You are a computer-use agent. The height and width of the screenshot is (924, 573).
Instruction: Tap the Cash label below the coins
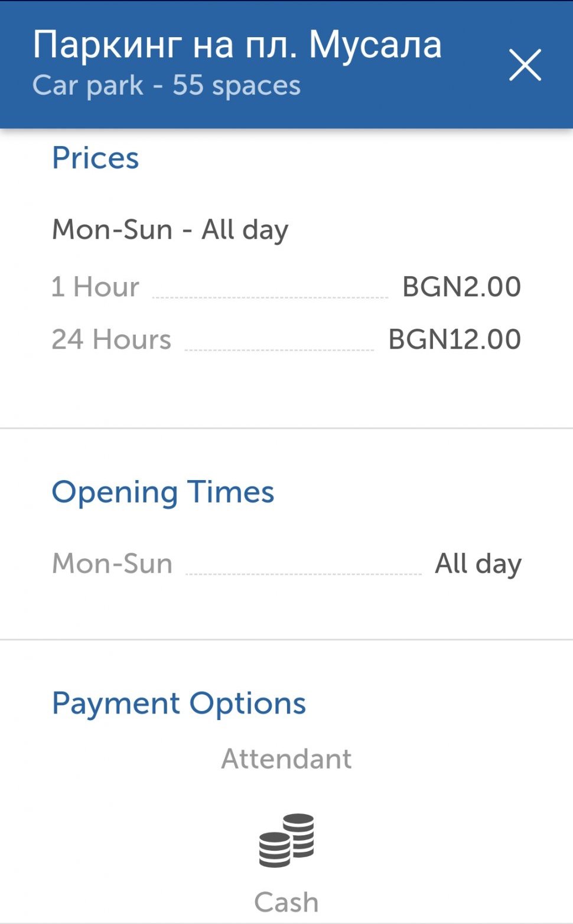(x=286, y=902)
